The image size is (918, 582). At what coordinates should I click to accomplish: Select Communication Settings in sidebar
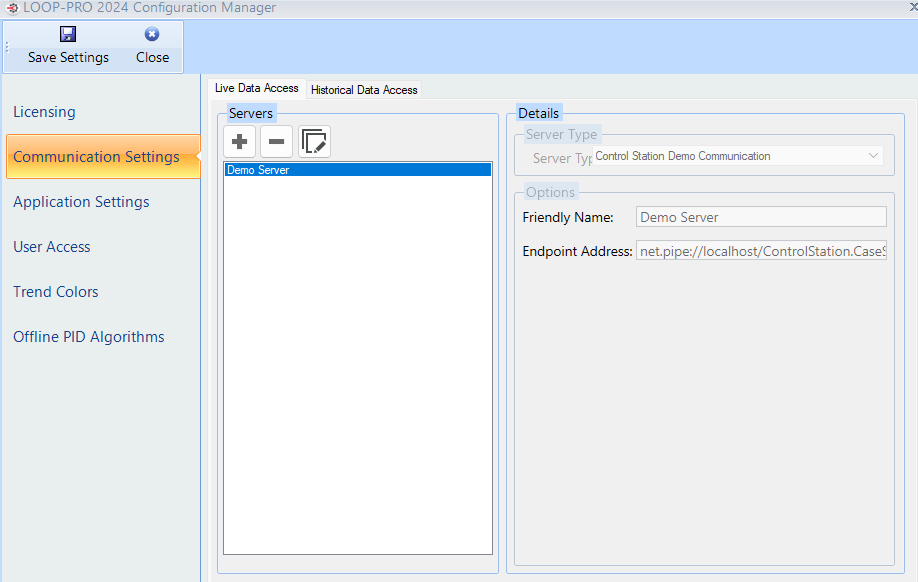pyautogui.click(x=103, y=156)
